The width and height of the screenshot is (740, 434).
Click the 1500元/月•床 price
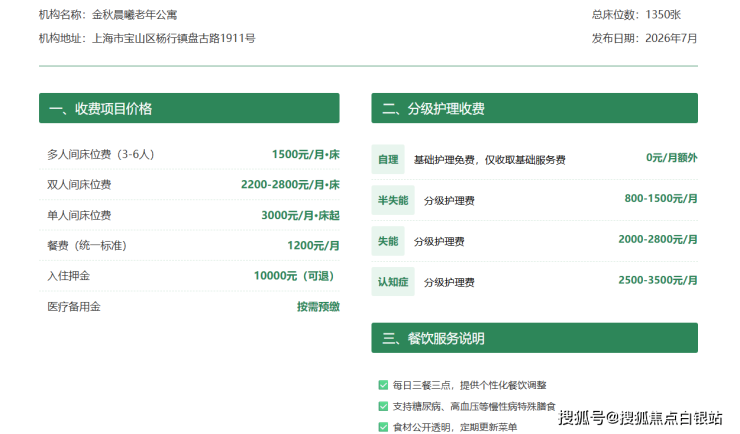(305, 154)
